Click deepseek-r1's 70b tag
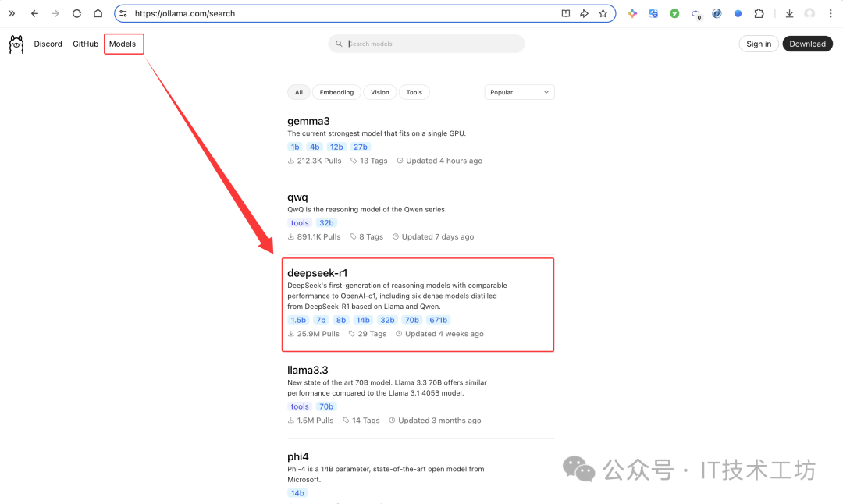Viewport: 843px width, 504px height. click(412, 320)
